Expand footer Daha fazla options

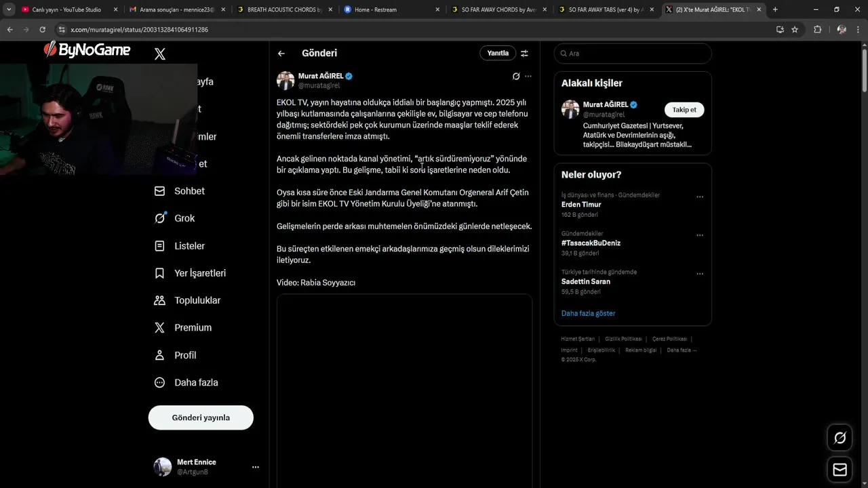coord(682,350)
